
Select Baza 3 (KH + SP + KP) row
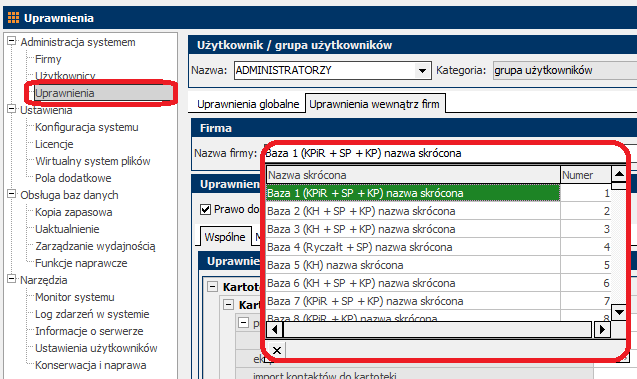click(x=438, y=229)
